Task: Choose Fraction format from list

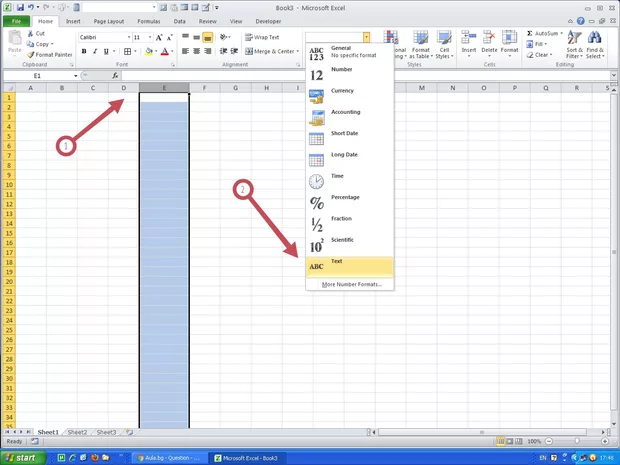Action: tap(350, 224)
